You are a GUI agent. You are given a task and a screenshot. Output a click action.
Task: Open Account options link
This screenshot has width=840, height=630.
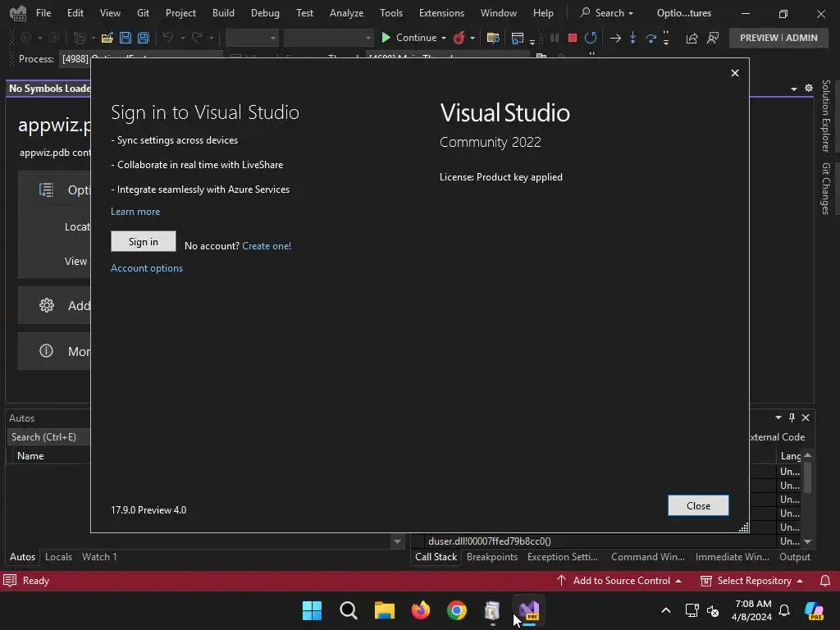(x=147, y=268)
